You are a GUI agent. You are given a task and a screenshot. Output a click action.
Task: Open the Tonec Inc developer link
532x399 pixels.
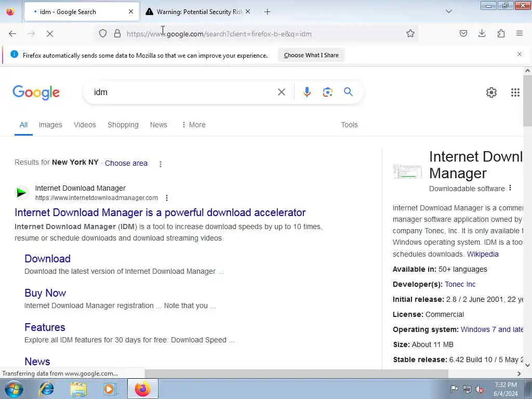[x=460, y=284]
